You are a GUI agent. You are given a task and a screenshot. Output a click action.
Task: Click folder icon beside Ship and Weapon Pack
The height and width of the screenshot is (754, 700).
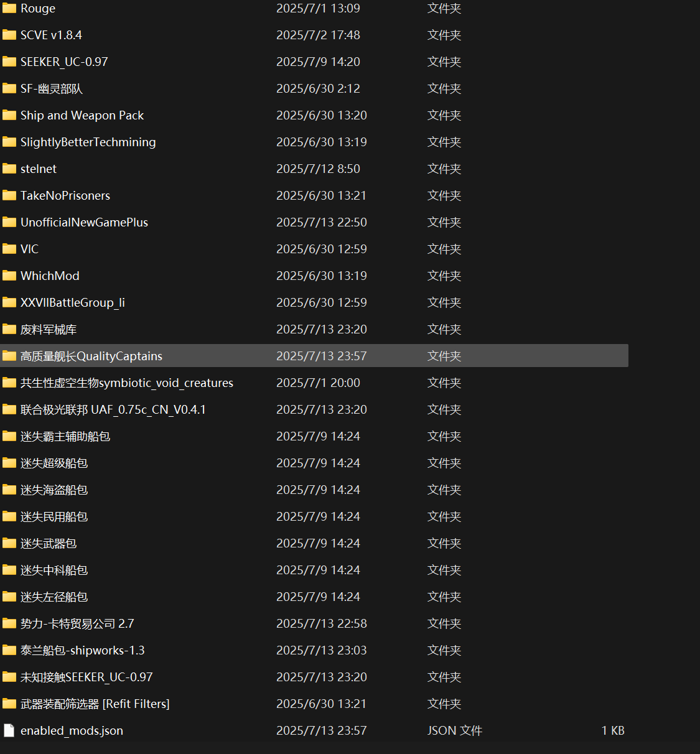coord(9,115)
